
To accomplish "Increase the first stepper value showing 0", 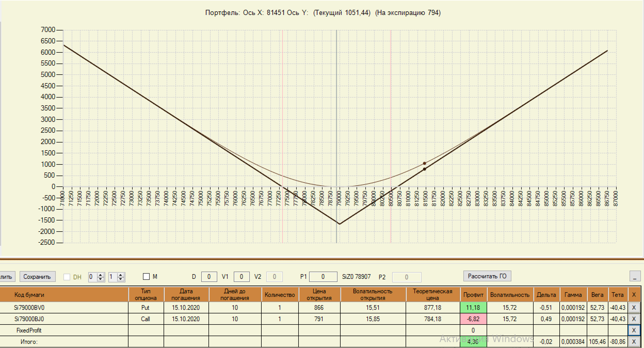I will [x=101, y=275].
